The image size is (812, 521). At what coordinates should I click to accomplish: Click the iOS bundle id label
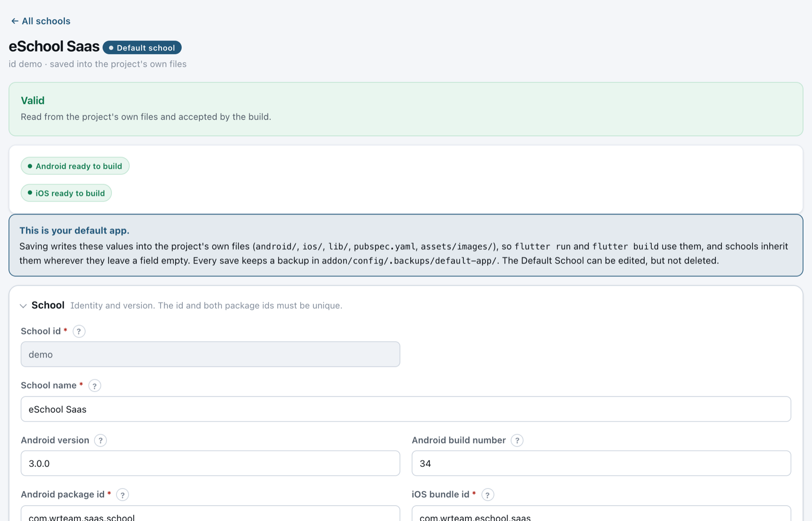click(x=441, y=494)
